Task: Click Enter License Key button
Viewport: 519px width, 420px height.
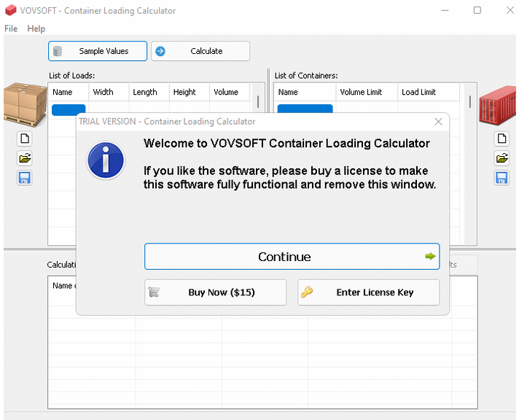Action: tap(368, 292)
